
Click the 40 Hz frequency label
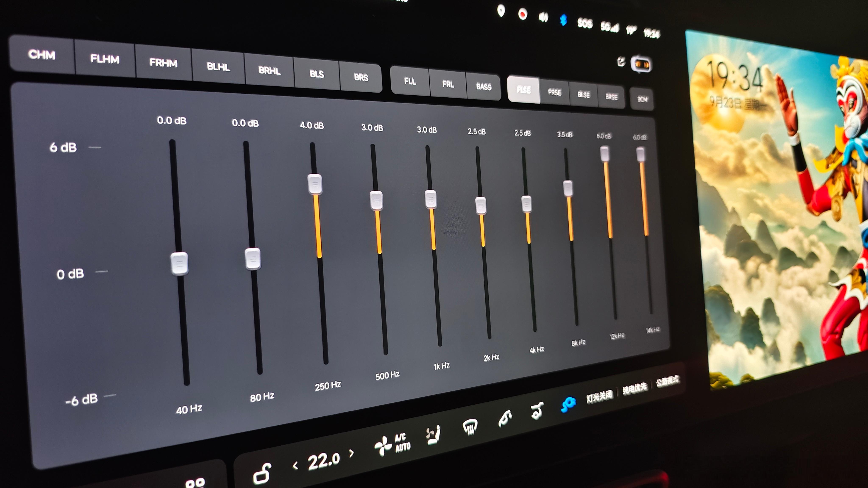click(x=189, y=409)
